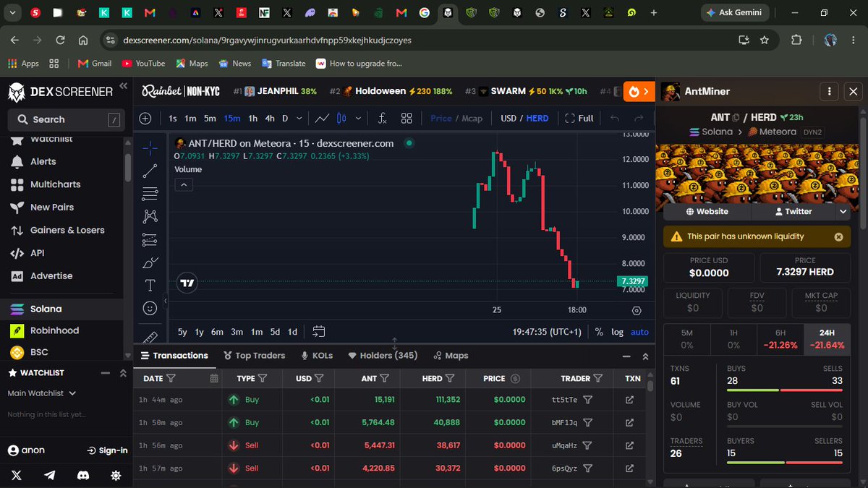Screen dimensions: 868x488
Task: Enter Full screen chart mode
Action: click(x=579, y=119)
